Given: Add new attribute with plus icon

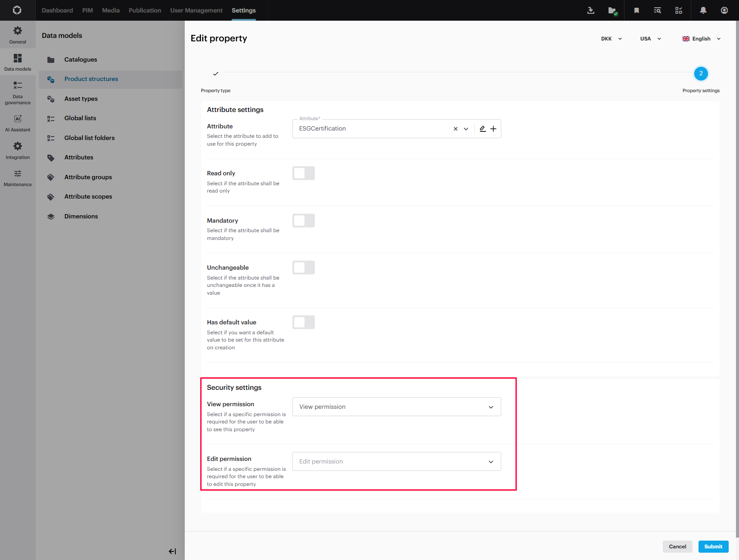Looking at the screenshot, I should click(494, 129).
